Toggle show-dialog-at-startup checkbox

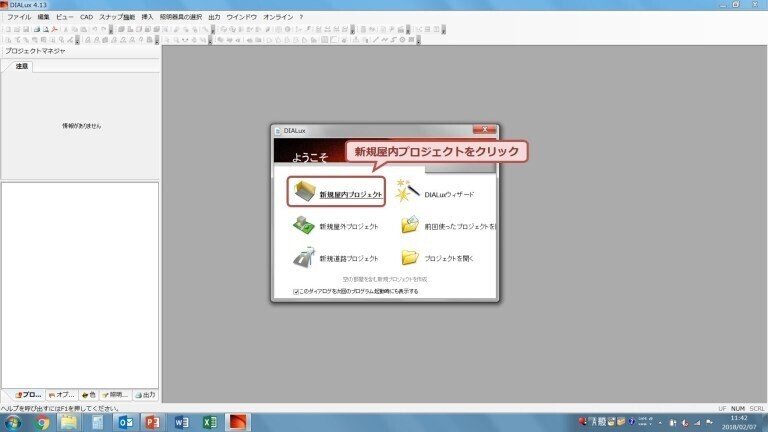point(296,291)
